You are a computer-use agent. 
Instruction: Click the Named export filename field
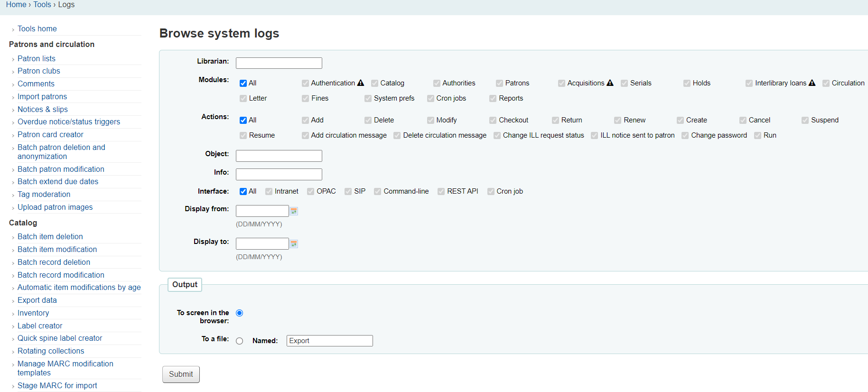329,341
